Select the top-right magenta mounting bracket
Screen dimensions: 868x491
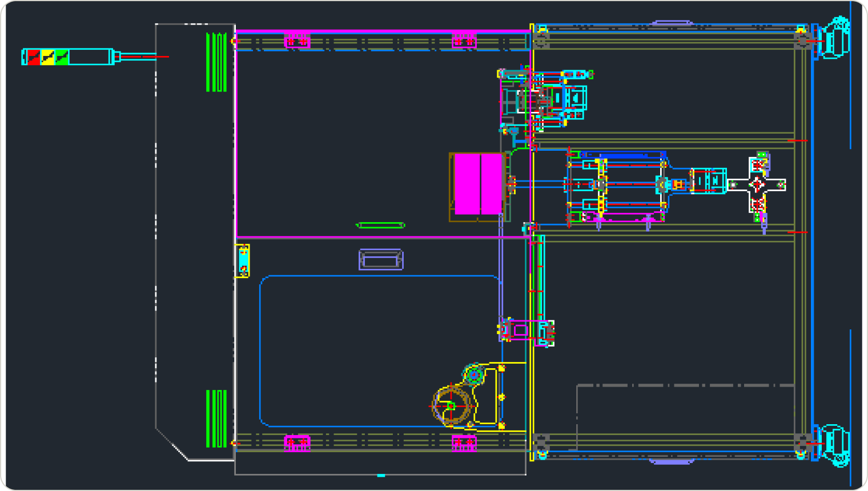(x=464, y=41)
